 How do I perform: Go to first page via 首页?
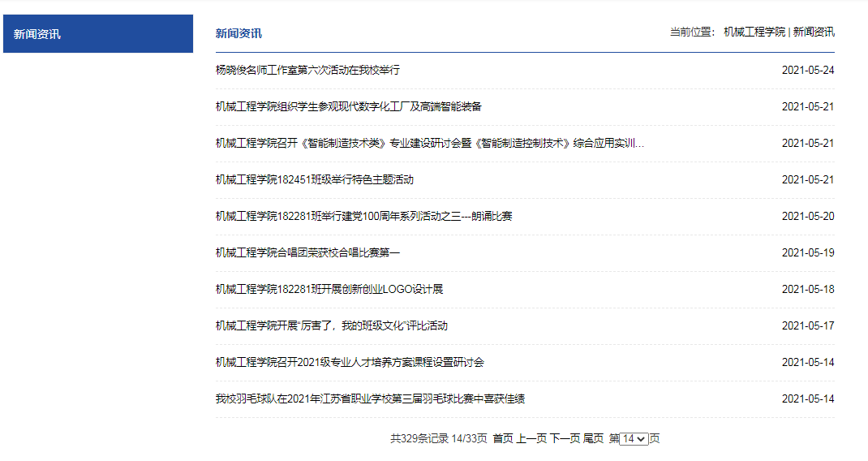[503, 438]
